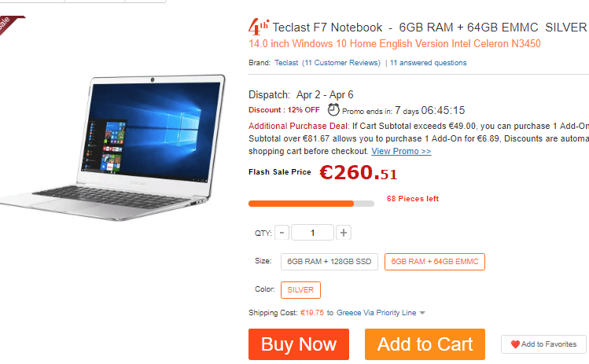Select the 6GB RAM + 64GB EMMC size option
This screenshot has width=589, height=364.
435,262
